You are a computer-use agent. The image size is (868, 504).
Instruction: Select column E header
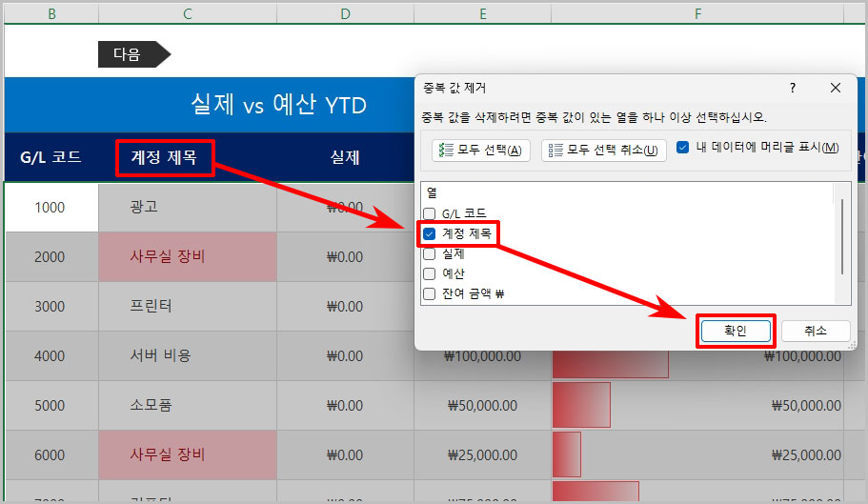pos(483,13)
